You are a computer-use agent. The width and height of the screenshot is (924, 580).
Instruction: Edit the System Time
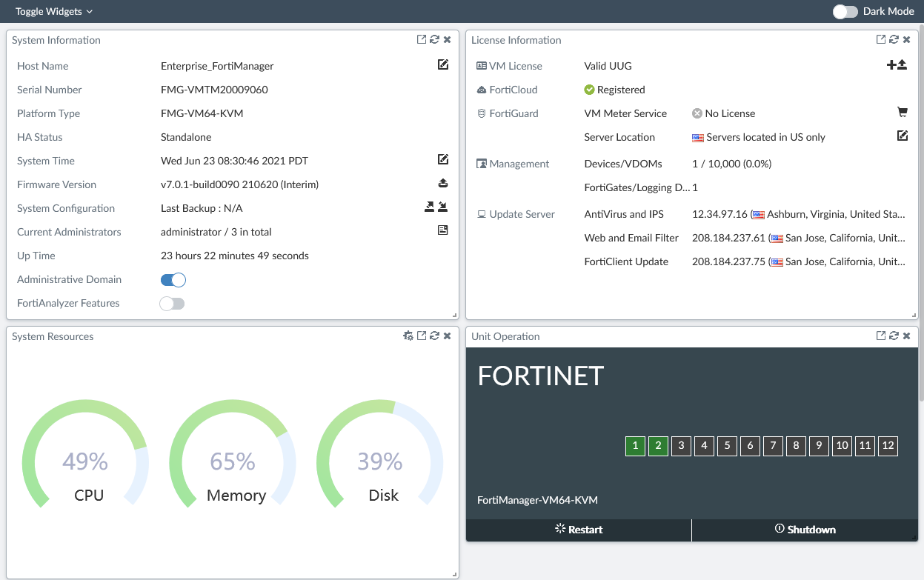[442, 159]
